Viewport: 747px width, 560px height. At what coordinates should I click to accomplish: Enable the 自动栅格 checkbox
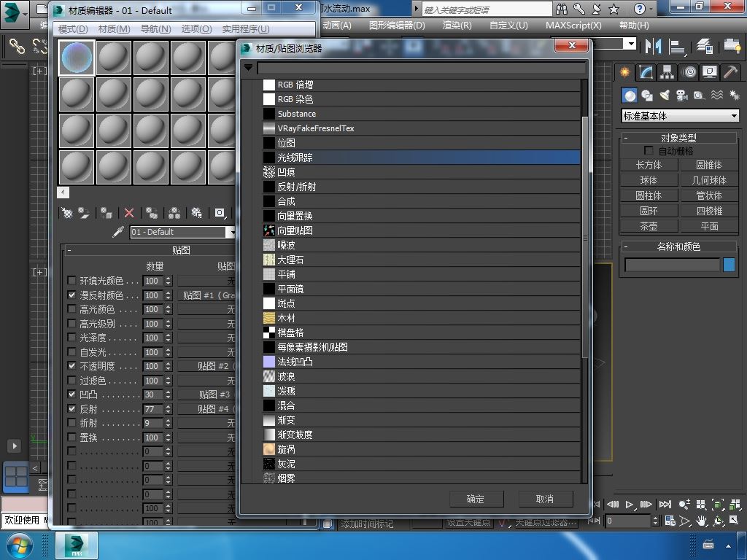(649, 150)
